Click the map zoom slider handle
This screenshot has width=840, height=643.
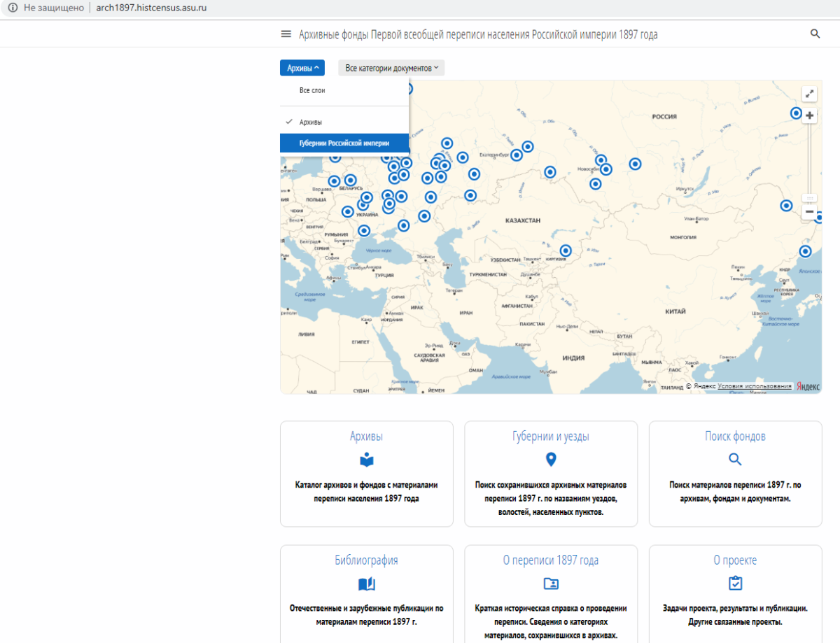click(x=809, y=198)
